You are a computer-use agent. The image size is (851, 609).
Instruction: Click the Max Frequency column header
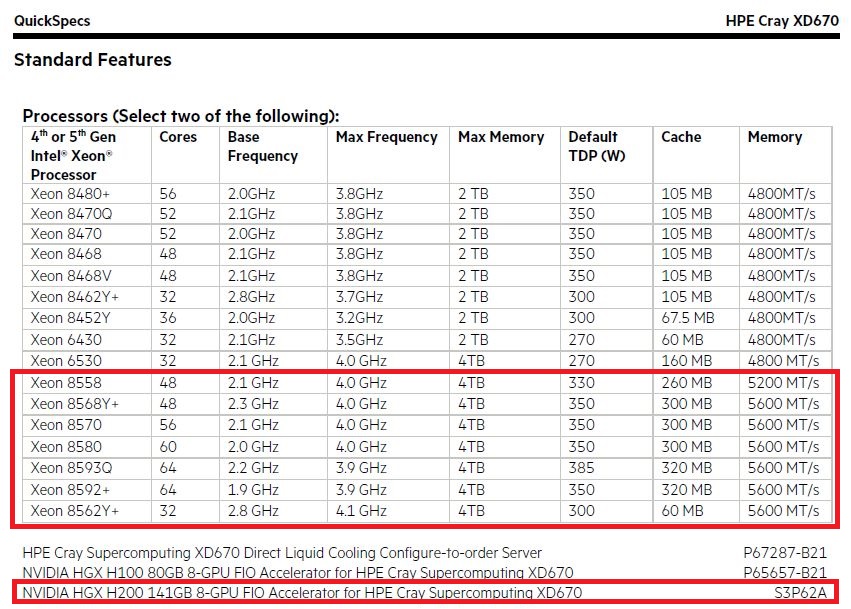pyautogui.click(x=386, y=137)
